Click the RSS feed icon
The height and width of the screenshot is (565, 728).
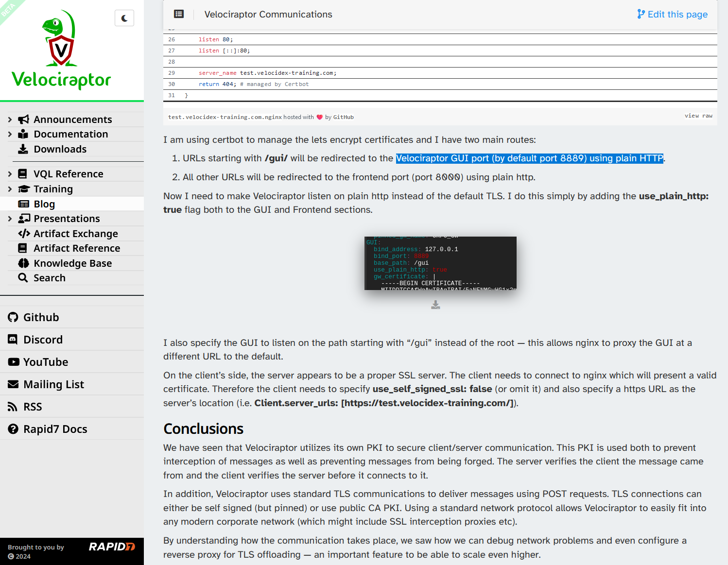(13, 407)
